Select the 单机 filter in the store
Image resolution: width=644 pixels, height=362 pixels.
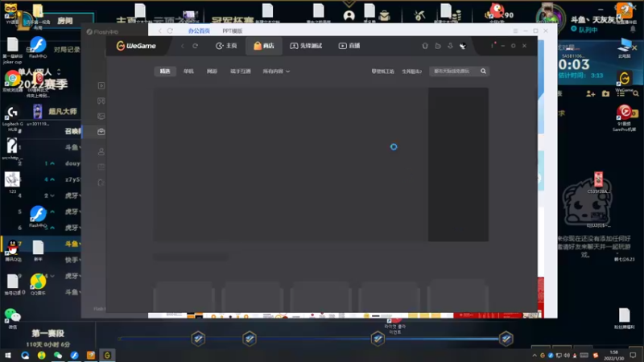(188, 71)
